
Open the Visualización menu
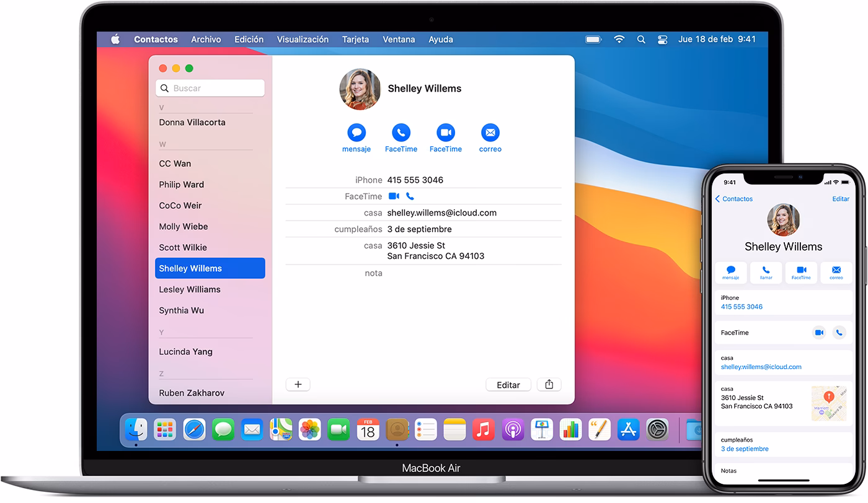[x=303, y=39]
